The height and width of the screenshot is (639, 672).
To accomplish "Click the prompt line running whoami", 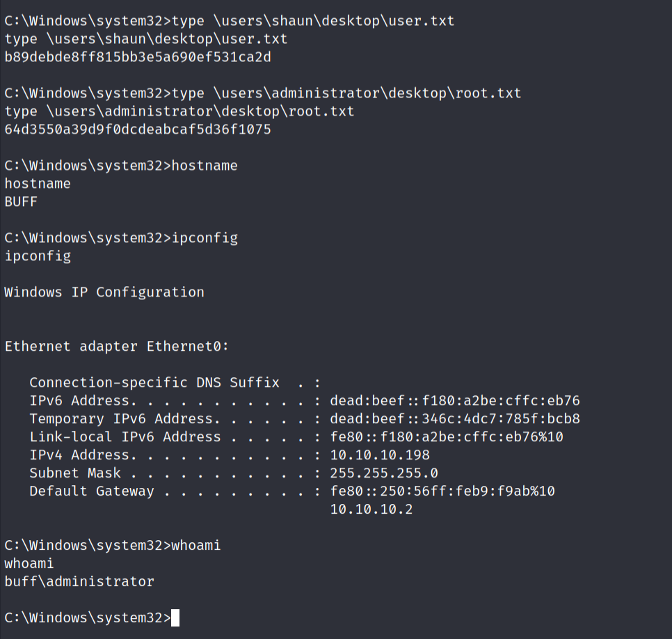I will (x=113, y=546).
